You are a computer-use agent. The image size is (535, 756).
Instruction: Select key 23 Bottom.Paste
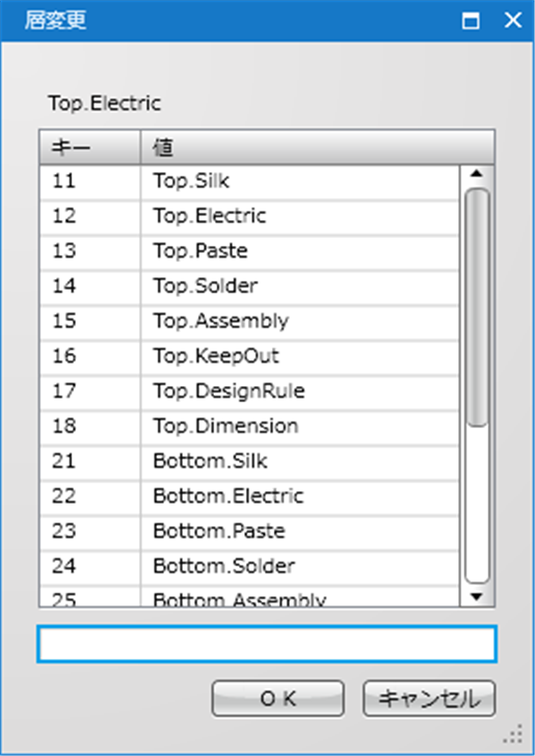tap(249, 532)
